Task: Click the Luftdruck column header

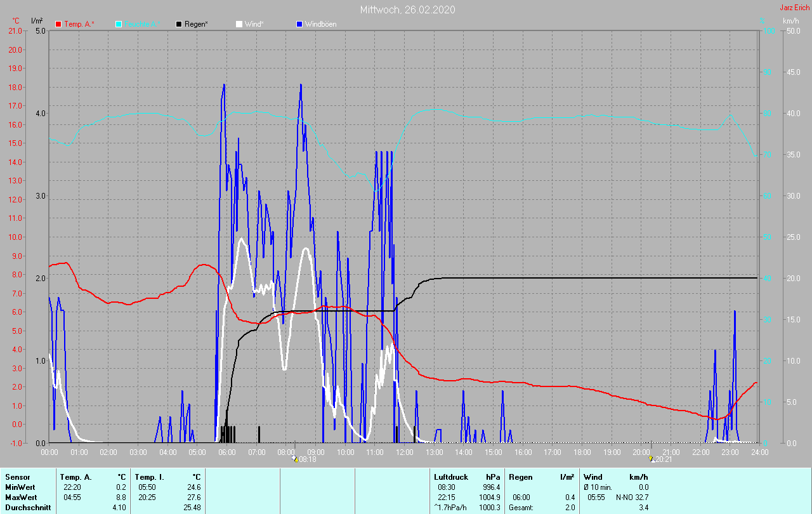Action: coord(450,477)
